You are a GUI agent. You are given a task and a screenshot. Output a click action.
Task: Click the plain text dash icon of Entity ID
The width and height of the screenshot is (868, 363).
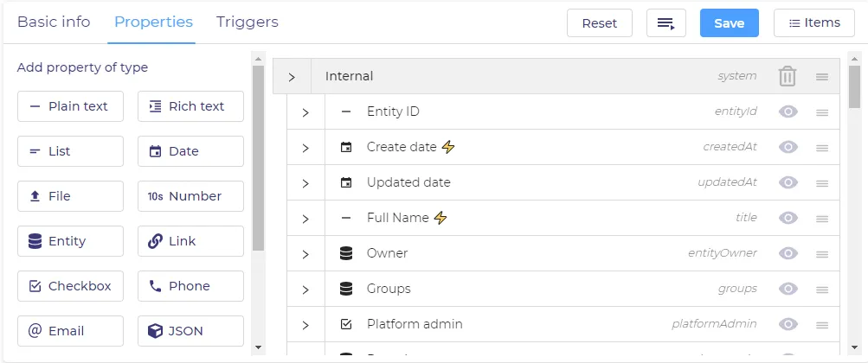tap(346, 111)
